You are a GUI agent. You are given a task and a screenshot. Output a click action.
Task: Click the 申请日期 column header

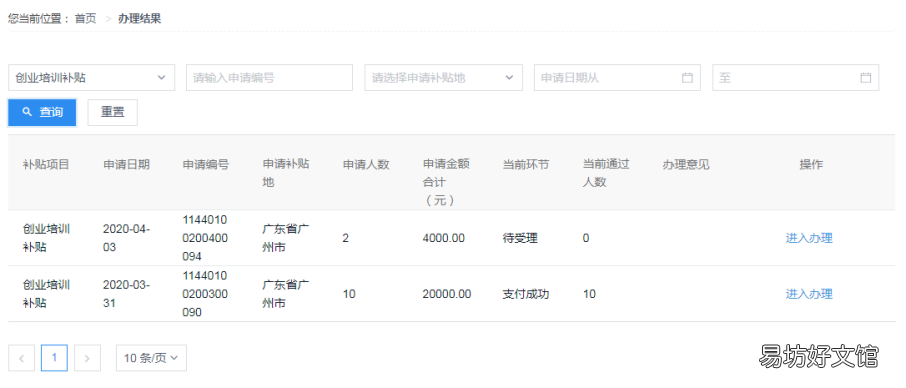point(127,165)
